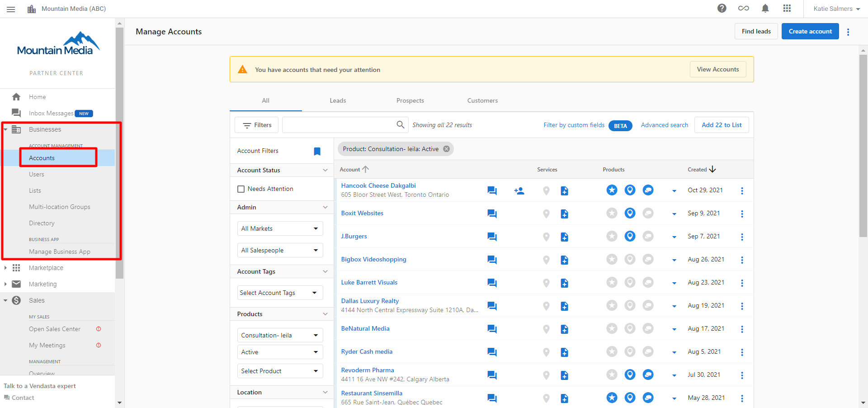
Task: Click the search magnifier icon
Action: pyautogui.click(x=401, y=124)
